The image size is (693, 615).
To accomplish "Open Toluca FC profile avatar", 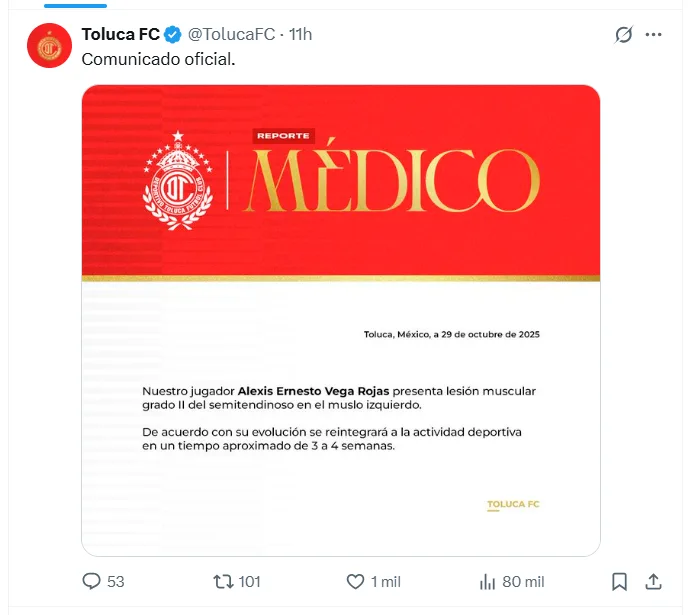I will [x=49, y=46].
